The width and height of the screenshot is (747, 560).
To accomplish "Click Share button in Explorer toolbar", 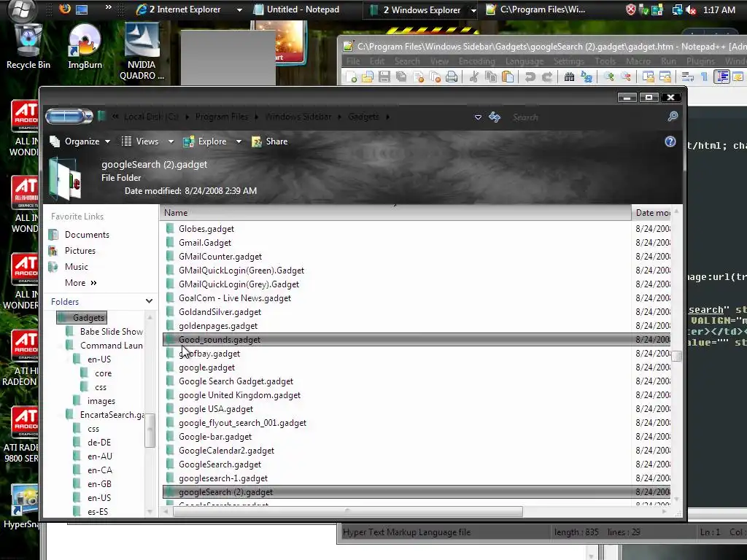I will coord(270,141).
